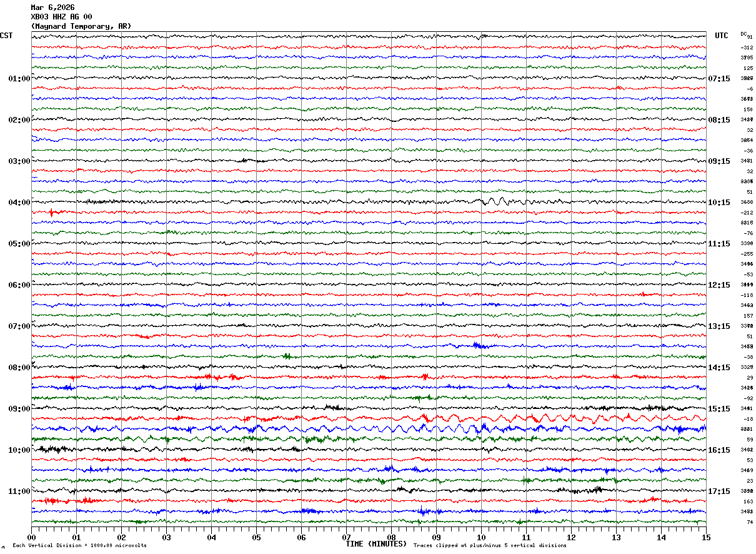Select the 15:15 UTC time label

pyautogui.click(x=719, y=409)
